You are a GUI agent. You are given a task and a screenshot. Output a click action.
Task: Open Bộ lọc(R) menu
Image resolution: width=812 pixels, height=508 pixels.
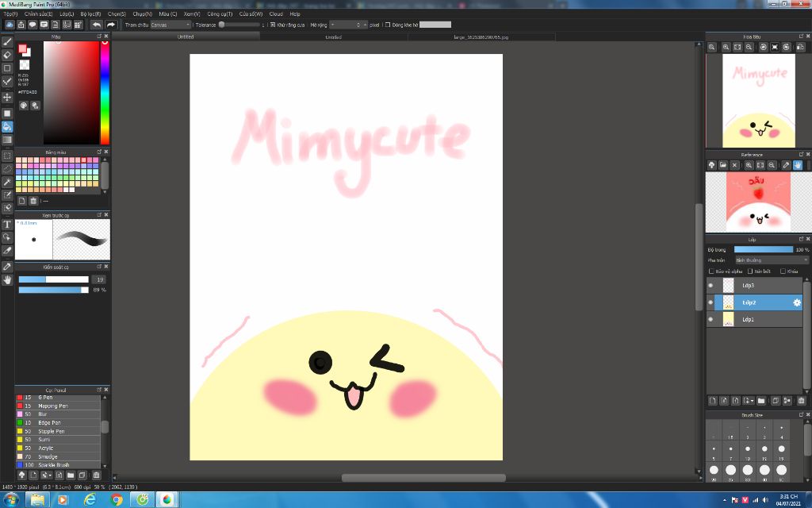90,14
